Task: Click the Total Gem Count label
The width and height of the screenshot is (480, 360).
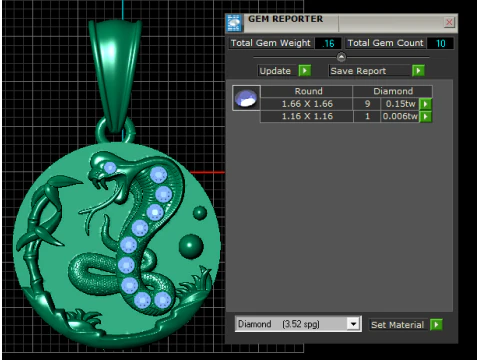Action: 385,43
